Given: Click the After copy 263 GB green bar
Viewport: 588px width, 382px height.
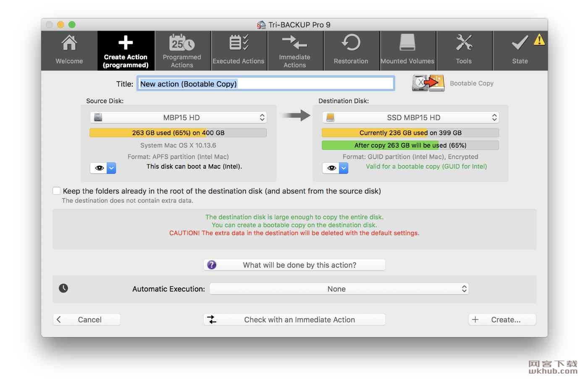Looking at the screenshot, I should (410, 145).
